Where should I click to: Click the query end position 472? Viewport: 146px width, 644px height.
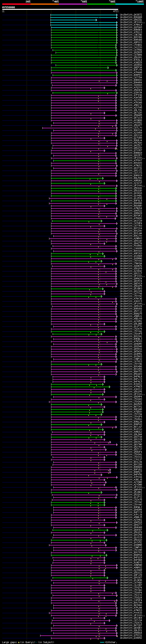[115, 11]
